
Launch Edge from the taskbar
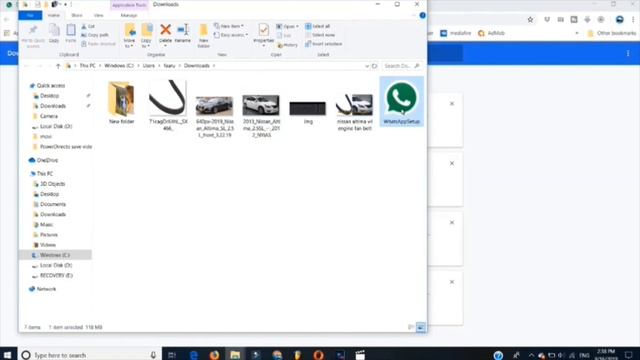[193, 355]
